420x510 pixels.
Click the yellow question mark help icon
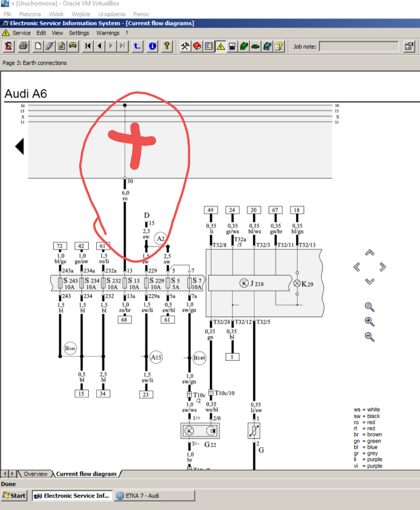167,46
